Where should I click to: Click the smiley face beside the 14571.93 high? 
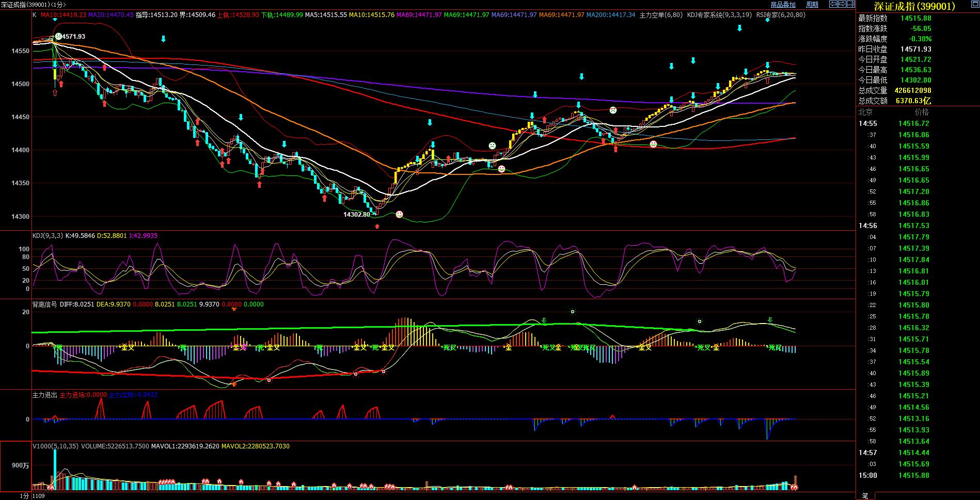[x=59, y=36]
